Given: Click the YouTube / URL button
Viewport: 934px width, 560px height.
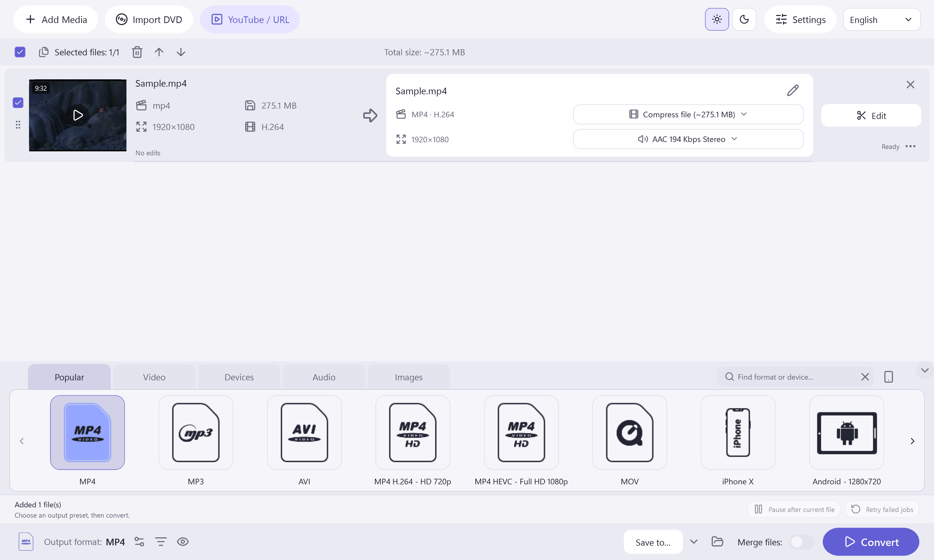Looking at the screenshot, I should (250, 19).
